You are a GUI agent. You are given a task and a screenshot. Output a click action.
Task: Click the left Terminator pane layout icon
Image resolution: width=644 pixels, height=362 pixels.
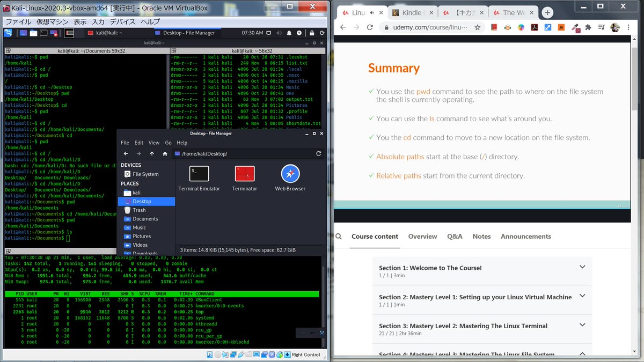7,50
